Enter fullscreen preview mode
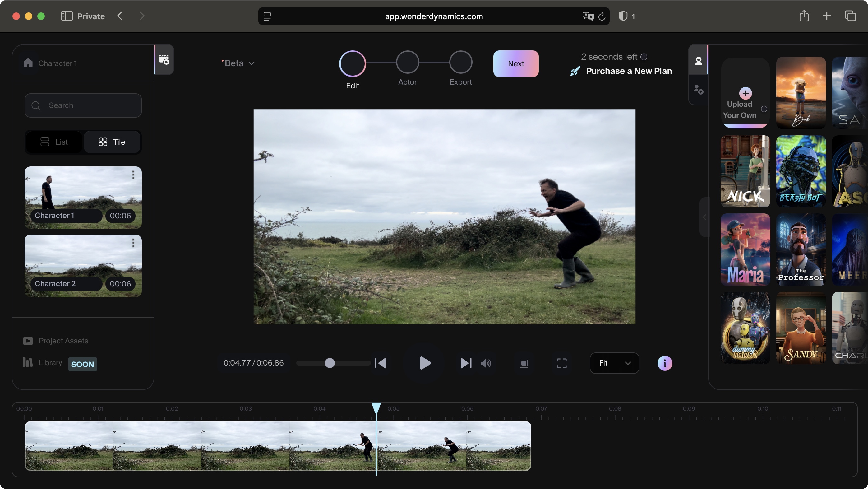 [x=561, y=363]
